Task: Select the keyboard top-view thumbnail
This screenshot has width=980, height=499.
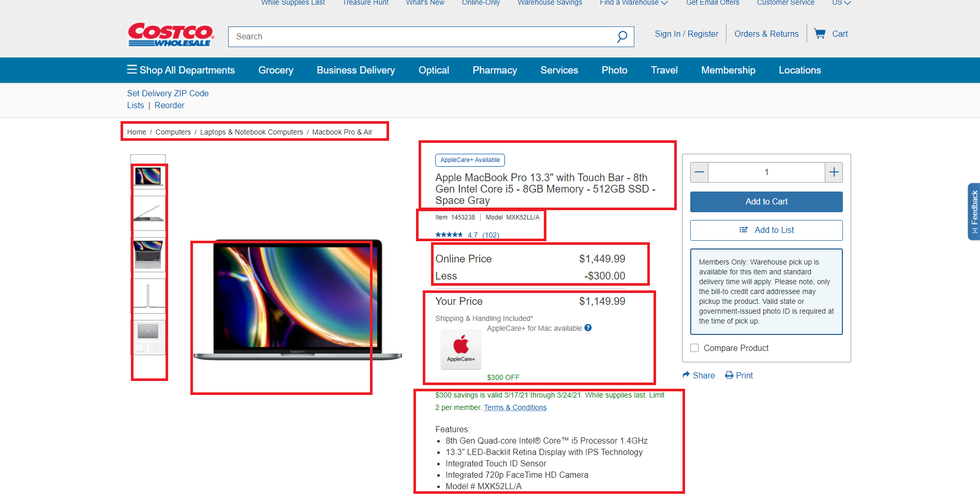Action: point(148,254)
